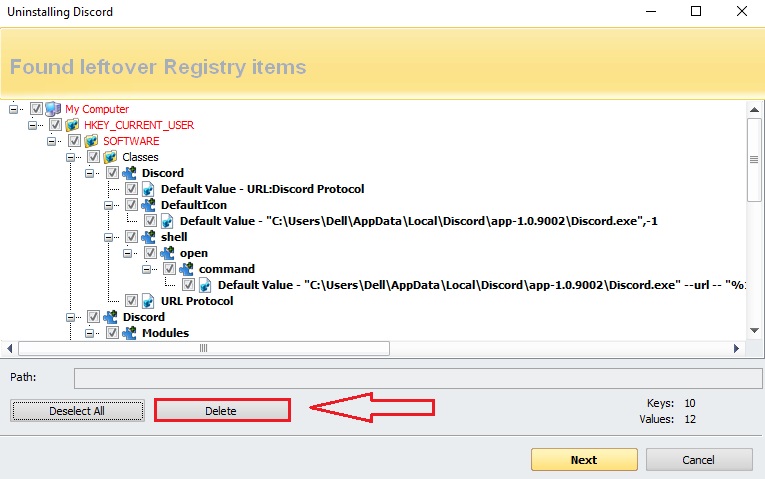Screen dimensions: 765x479
Task: Click the value icon beside Discord.exe",-1 entry
Action: 167,221
